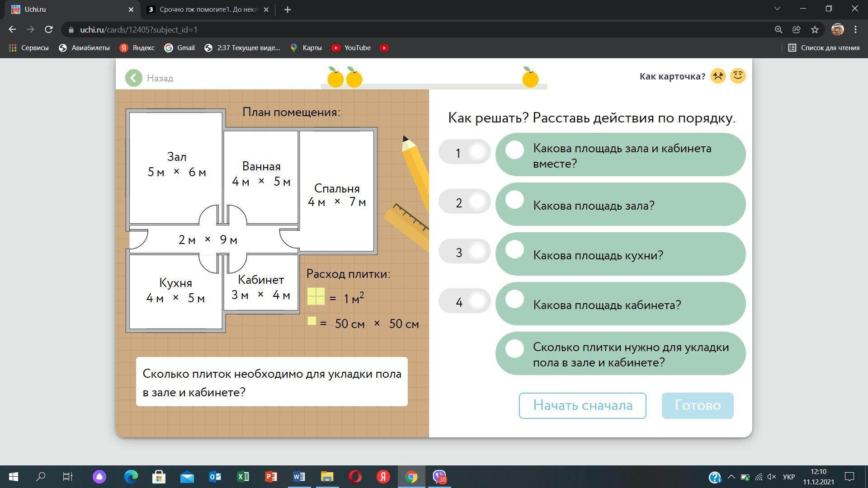Expand hidden system tray icons chevron
Image resolution: width=868 pixels, height=488 pixels.
(731, 477)
